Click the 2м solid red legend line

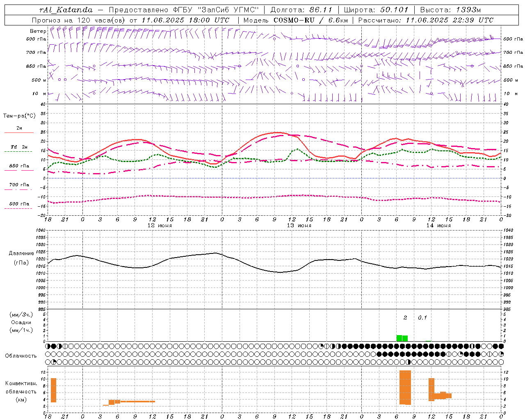tap(19, 132)
